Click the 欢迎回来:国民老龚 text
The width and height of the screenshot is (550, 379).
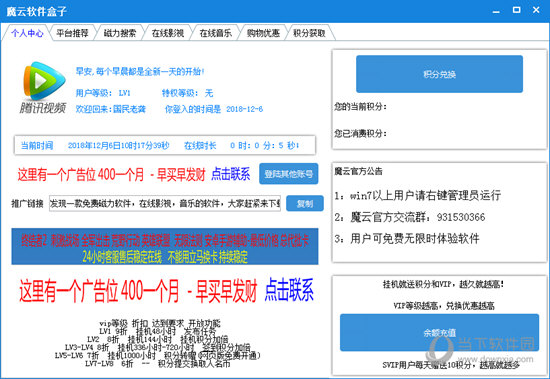point(110,109)
